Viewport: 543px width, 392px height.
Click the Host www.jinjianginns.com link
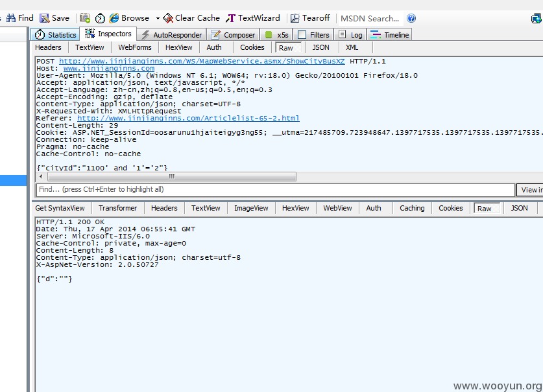(109, 69)
